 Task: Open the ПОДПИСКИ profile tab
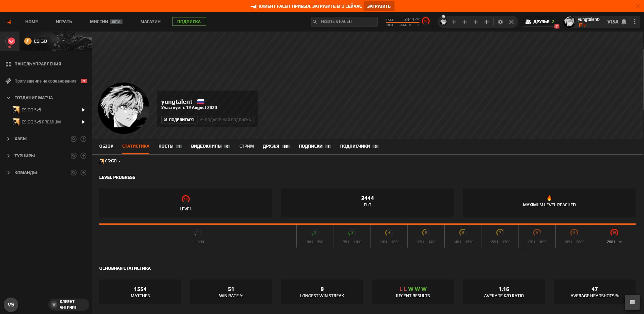[315, 146]
